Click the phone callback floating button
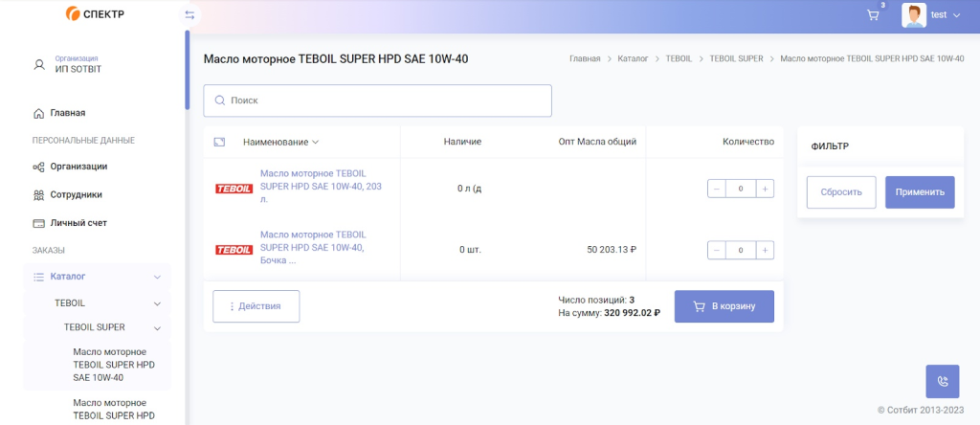The image size is (980, 425). point(943,381)
